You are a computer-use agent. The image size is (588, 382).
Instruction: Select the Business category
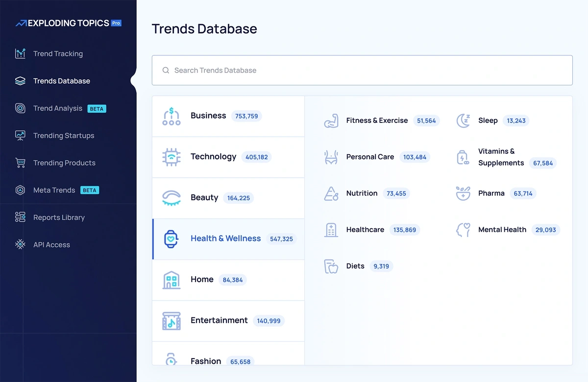208,116
